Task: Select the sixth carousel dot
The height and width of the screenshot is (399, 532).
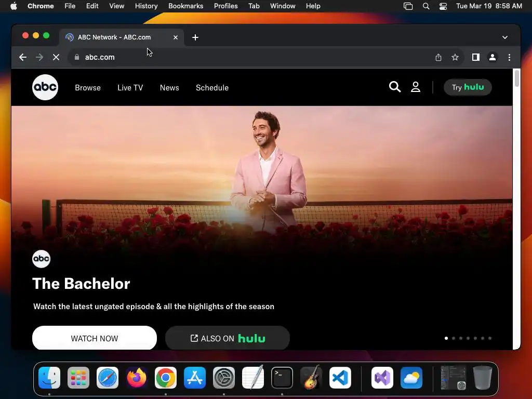Action: [483, 338]
